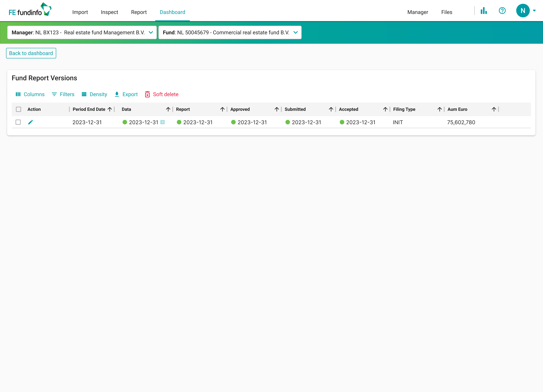Select the 75,602,780 Aum Euro value

click(461, 122)
